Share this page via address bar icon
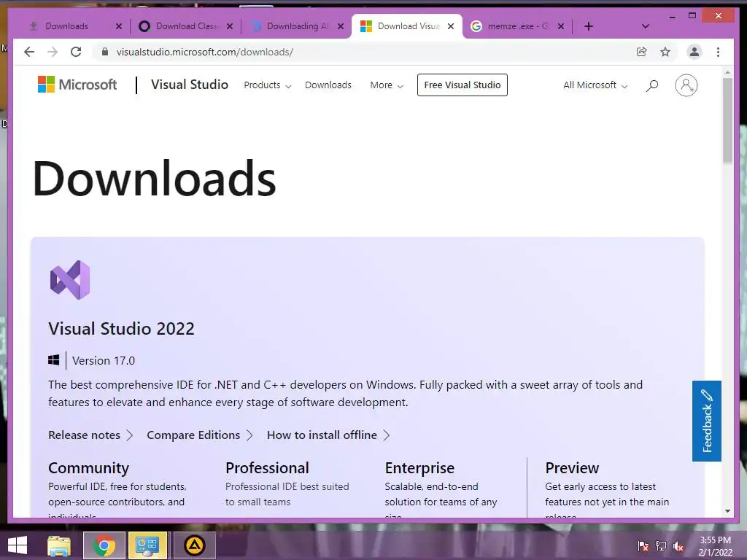 (x=642, y=52)
